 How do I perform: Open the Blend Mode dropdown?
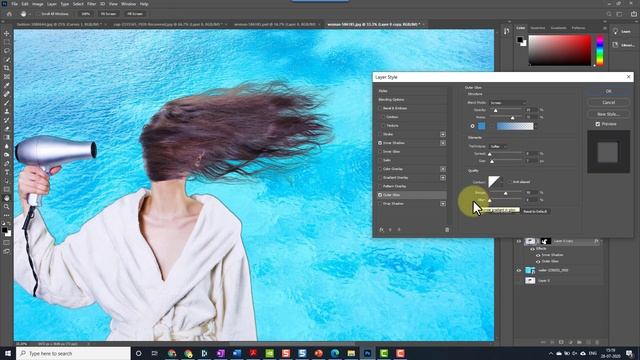[508, 103]
